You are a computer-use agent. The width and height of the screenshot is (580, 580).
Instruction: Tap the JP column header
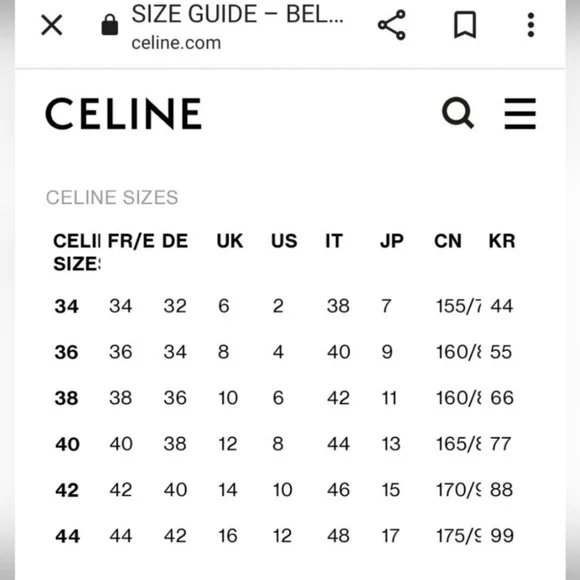pyautogui.click(x=391, y=241)
